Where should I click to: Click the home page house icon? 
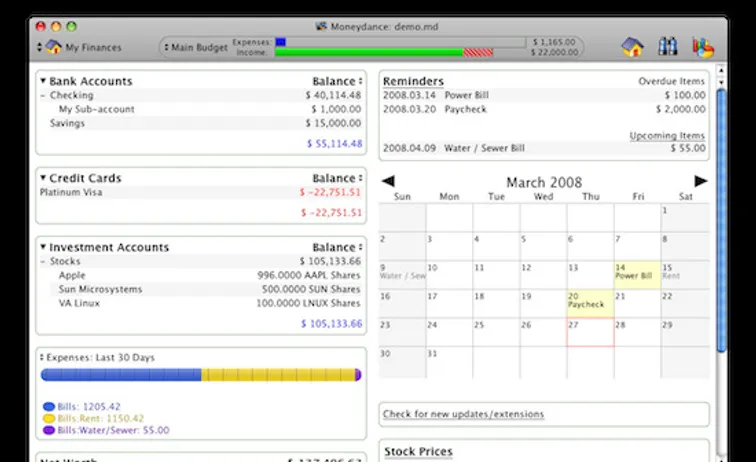click(x=632, y=47)
